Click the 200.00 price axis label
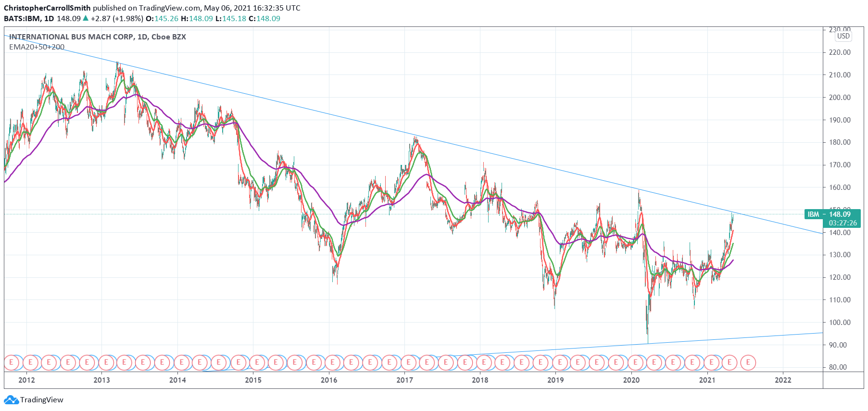This screenshot has height=411, width=868. pyautogui.click(x=840, y=98)
